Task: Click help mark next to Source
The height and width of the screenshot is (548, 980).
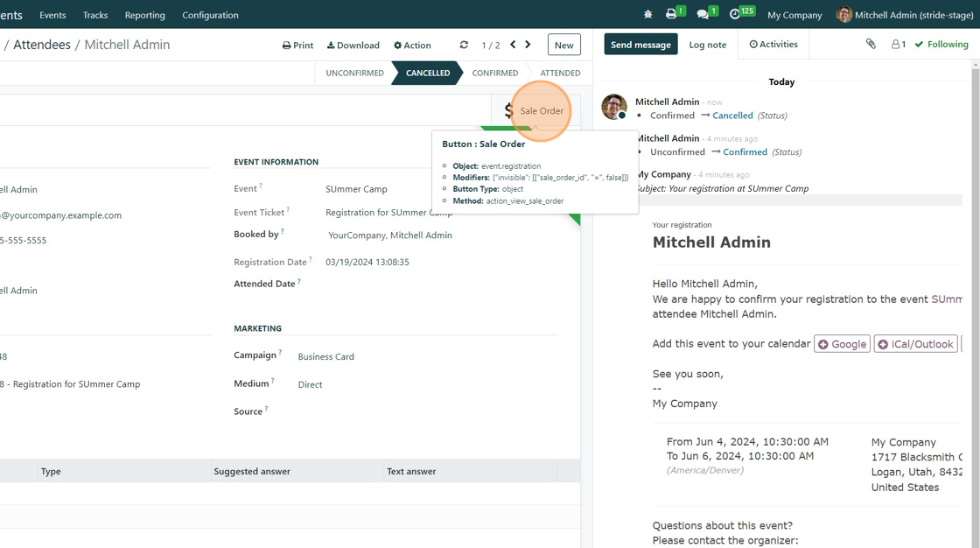Action: [x=266, y=409]
